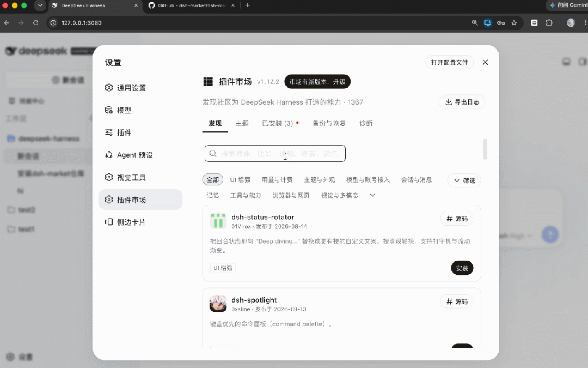The width and height of the screenshot is (588, 368).
Task: Select the 浏览器与网页 category filter
Action: (x=291, y=195)
